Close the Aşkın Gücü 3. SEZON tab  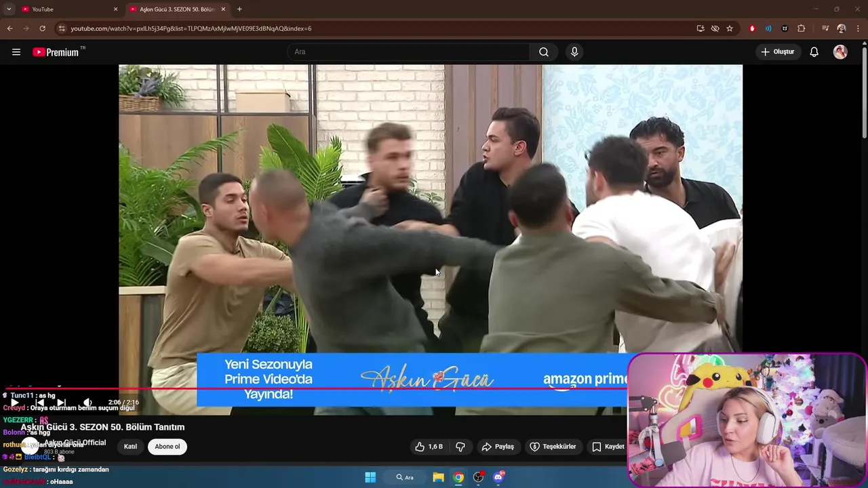coord(223,9)
